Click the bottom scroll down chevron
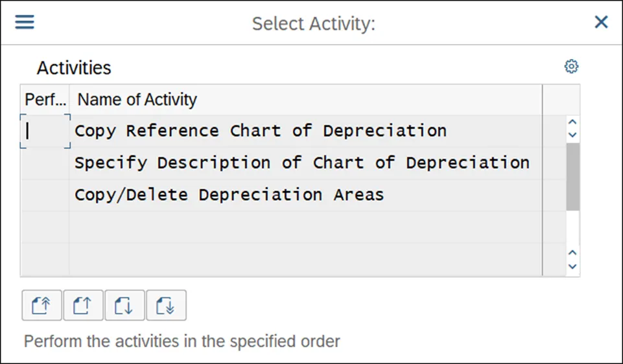 point(572,266)
